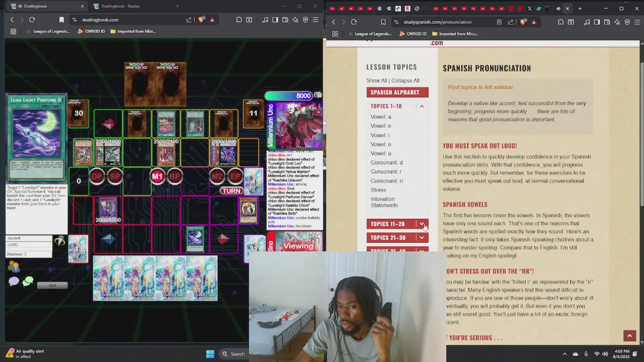
Task: Switch to the Duelingbook - Replay tab
Action: 129,6
